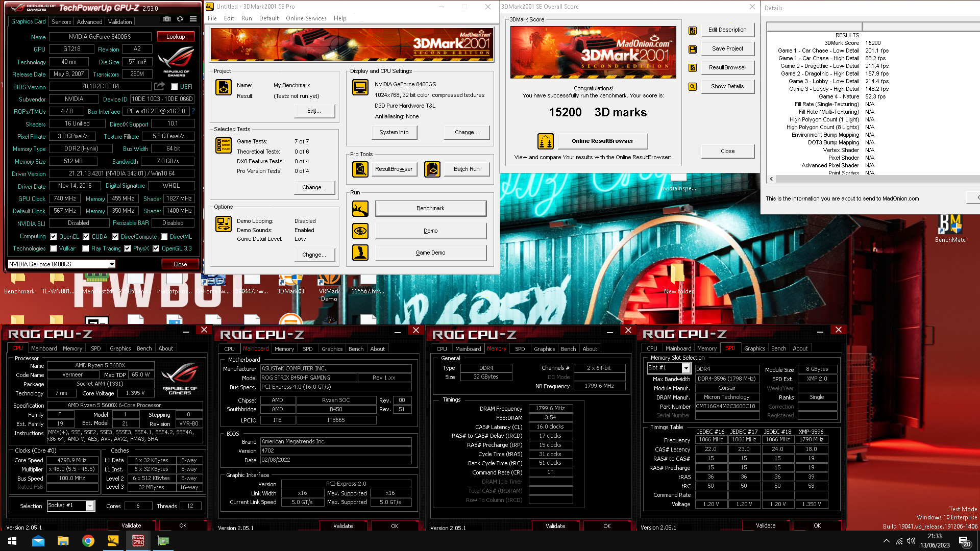
Task: Open File Explorer from taskbar
Action: click(63, 541)
